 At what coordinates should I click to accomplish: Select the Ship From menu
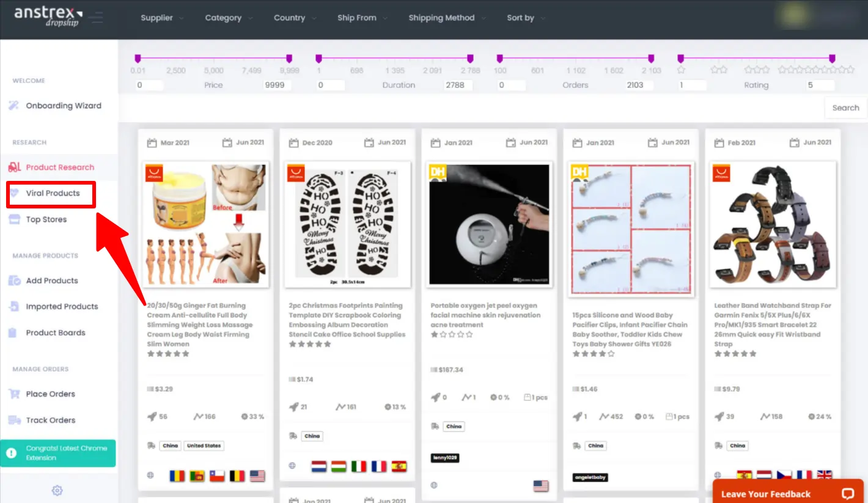[362, 18]
